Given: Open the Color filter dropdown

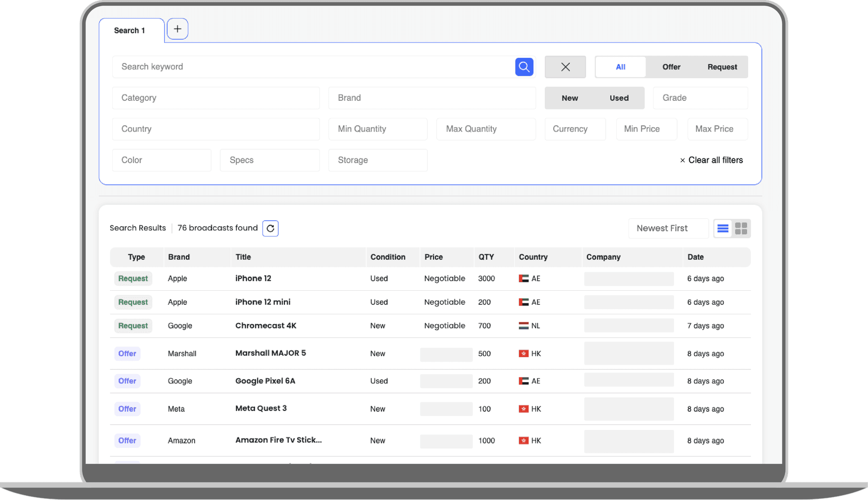Looking at the screenshot, I should point(162,160).
